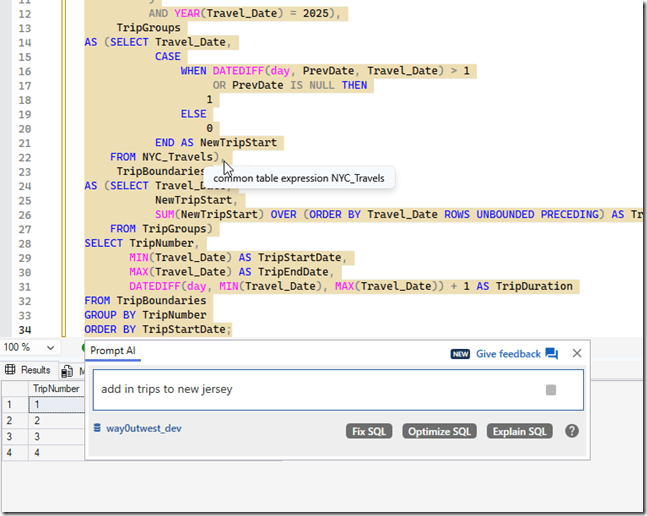Click the way0utwest_dev database link

point(143,428)
